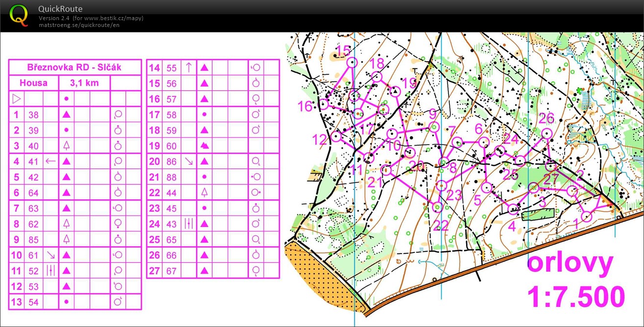Click control circle 15 on the map
Viewport: 644px width, 327px height.
coord(352,63)
